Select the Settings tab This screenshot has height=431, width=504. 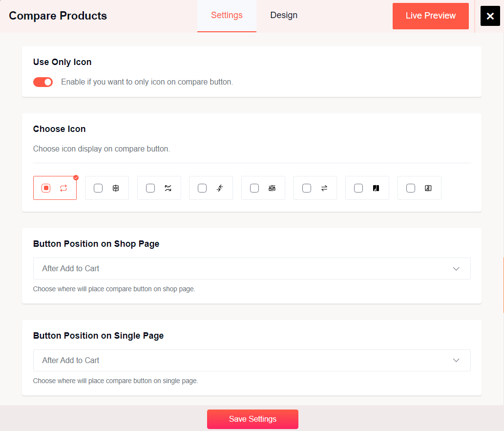[227, 15]
